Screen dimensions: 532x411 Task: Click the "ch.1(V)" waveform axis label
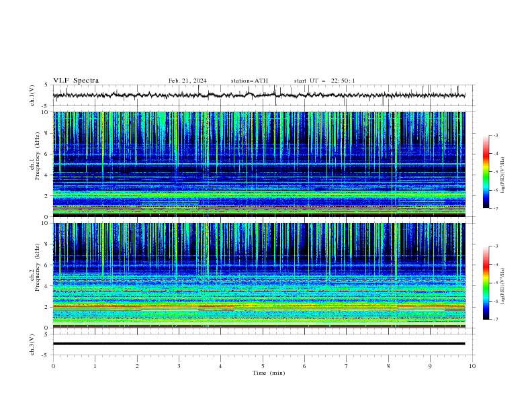[32, 95]
